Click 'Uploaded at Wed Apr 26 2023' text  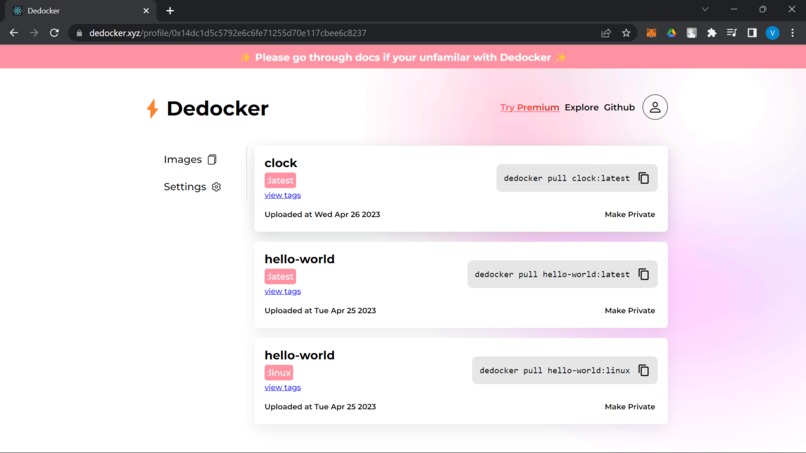tap(322, 214)
